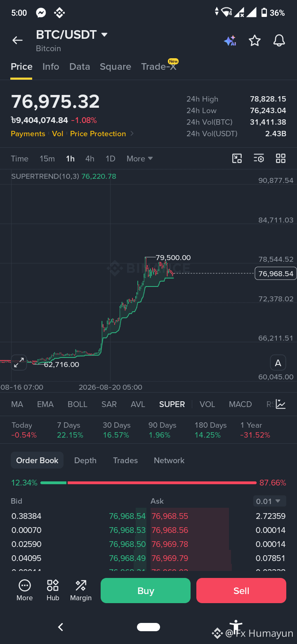The height and width of the screenshot is (644, 297).
Task: Expand chart to fullscreen
Action: 19,363
